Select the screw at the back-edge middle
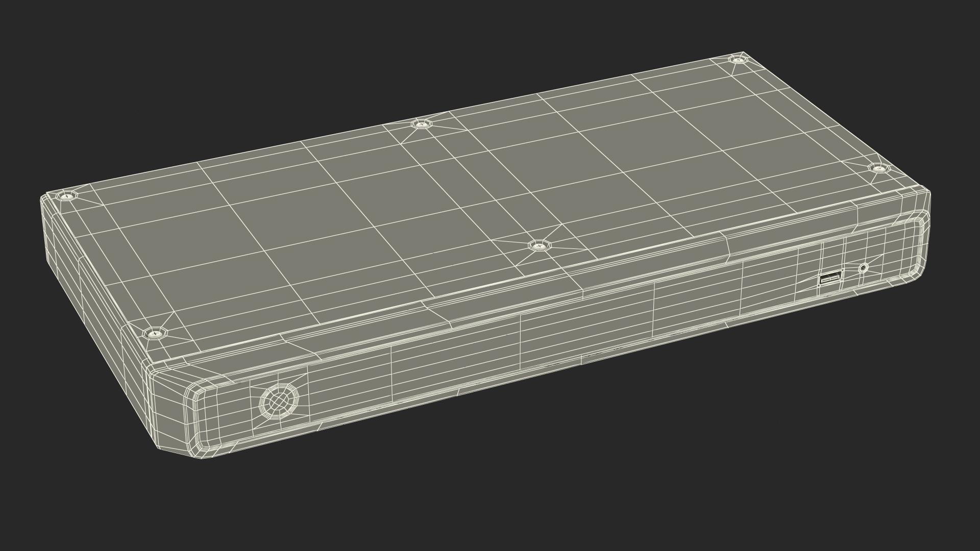Screen dimensions: 980x551 tap(421, 124)
